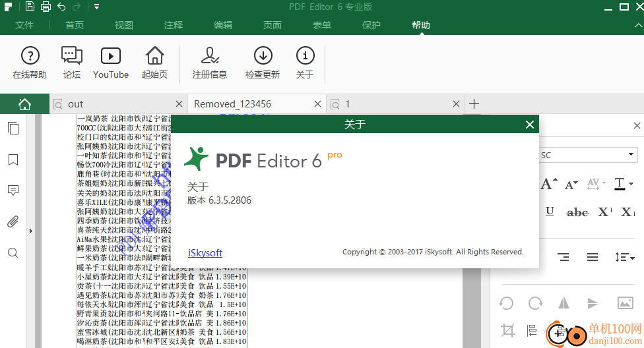Go to the home tab icon
Viewport: 644px width, 348px height.
point(24,104)
